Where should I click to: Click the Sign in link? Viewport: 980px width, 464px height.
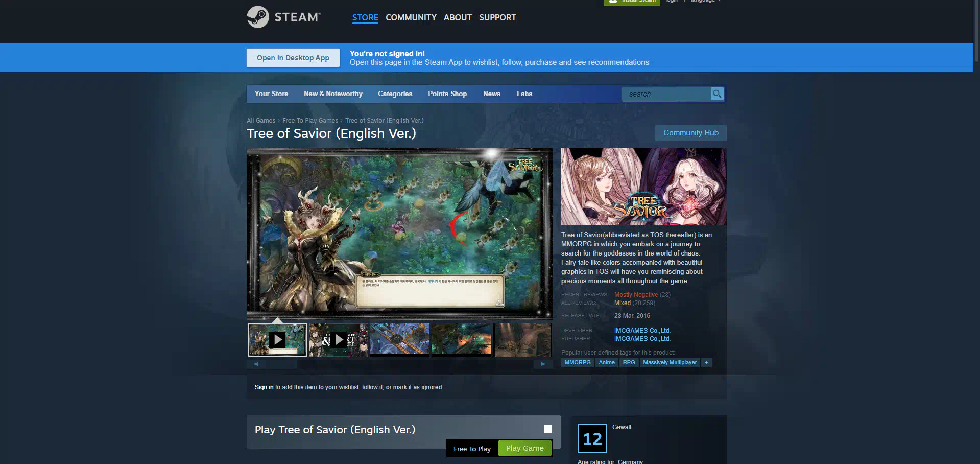coord(264,387)
